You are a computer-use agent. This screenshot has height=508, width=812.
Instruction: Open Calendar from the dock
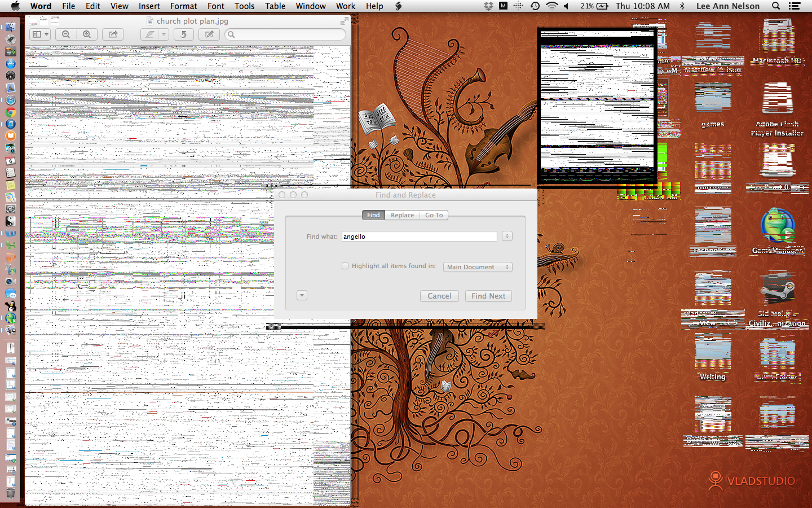click(10, 160)
